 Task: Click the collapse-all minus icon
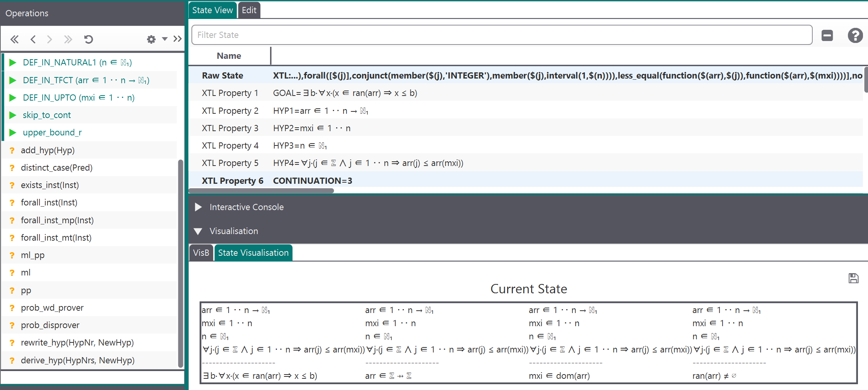(x=827, y=36)
